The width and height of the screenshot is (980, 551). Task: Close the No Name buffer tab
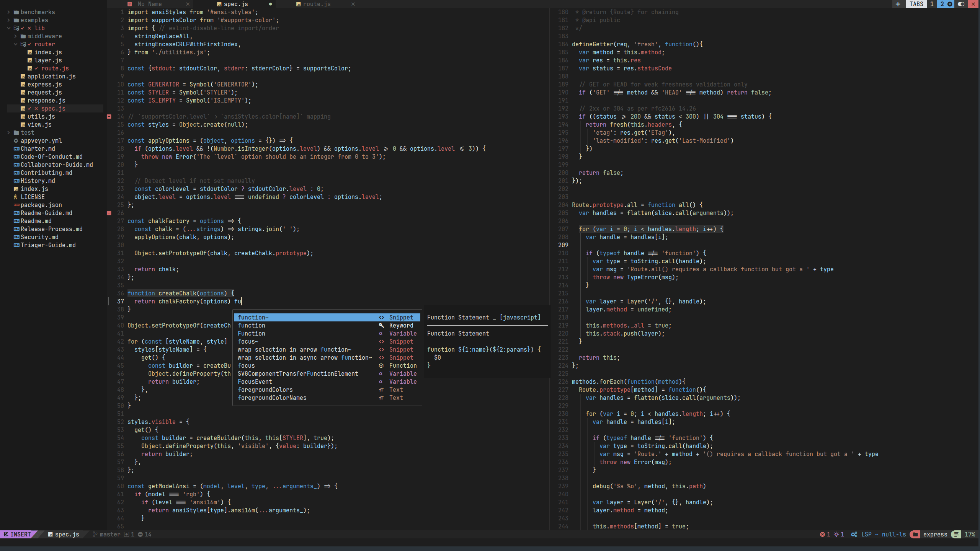point(188,4)
